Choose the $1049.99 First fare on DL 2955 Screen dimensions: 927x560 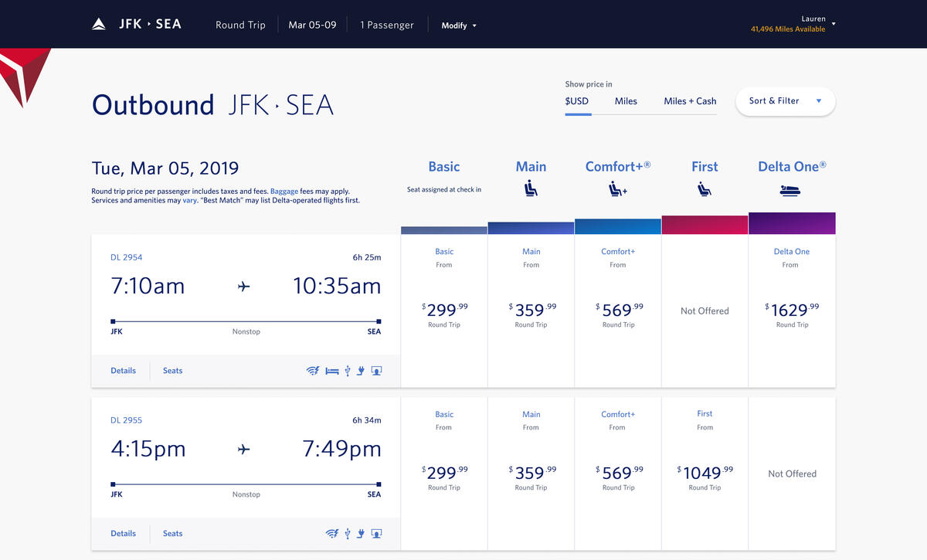(x=705, y=473)
